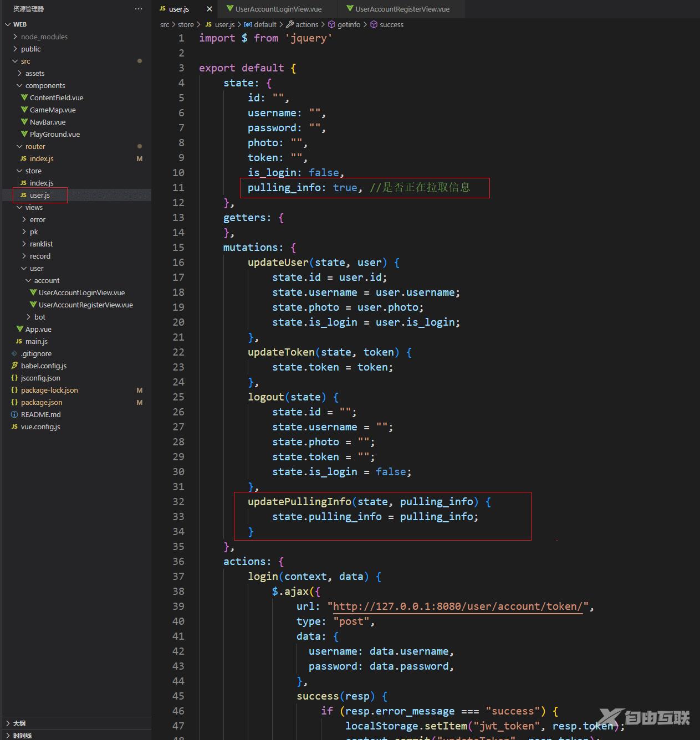The height and width of the screenshot is (740, 700).
Task: Click the Vue icon beside ContentField.vue
Action: coord(24,97)
